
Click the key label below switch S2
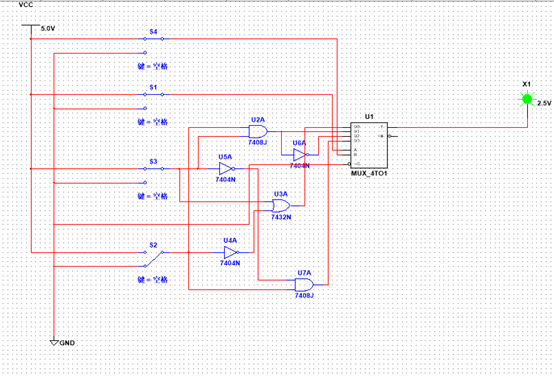153,280
